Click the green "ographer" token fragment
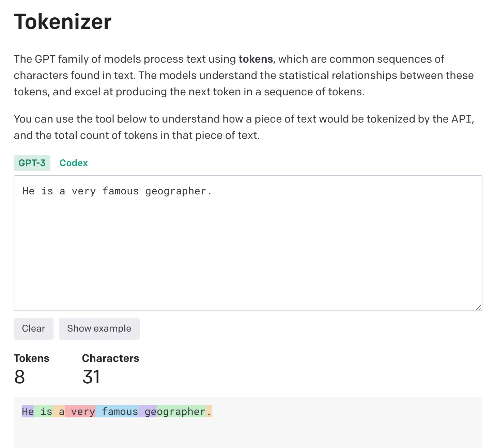Image resolution: width=494 pixels, height=448 pixels. 181,412
